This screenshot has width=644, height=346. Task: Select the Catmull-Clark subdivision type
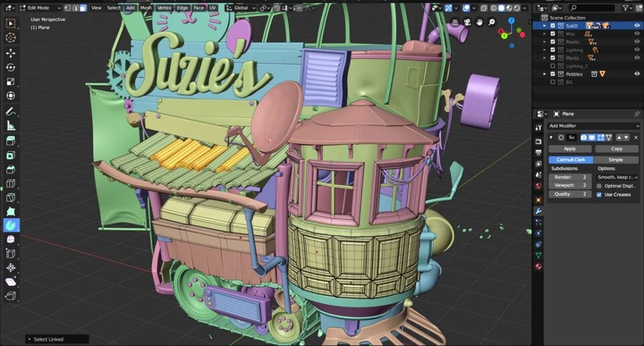pos(570,160)
